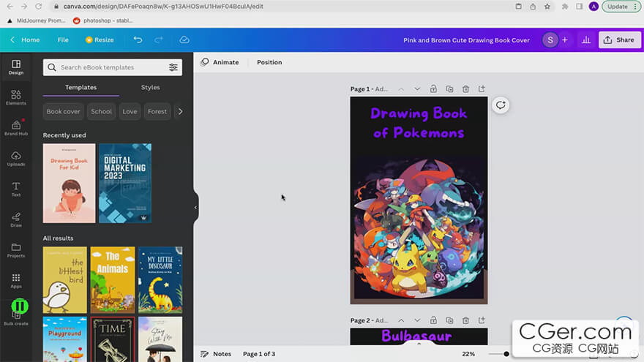Go back to Home
Screen dimensions: 644x362
pyautogui.click(x=26, y=39)
